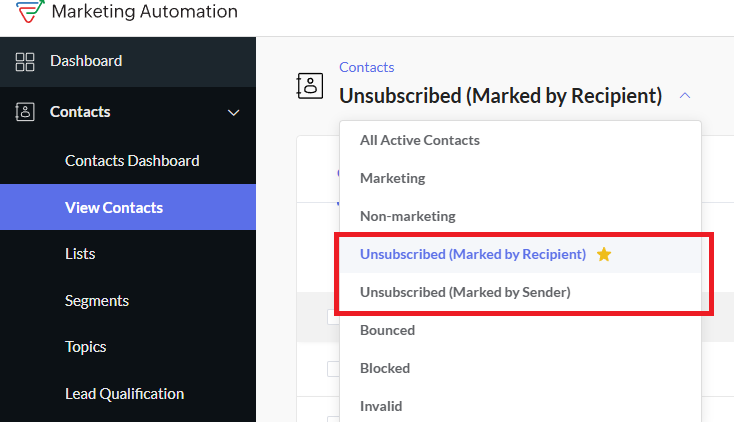Choose Blocked from the dropdown list

tap(385, 368)
